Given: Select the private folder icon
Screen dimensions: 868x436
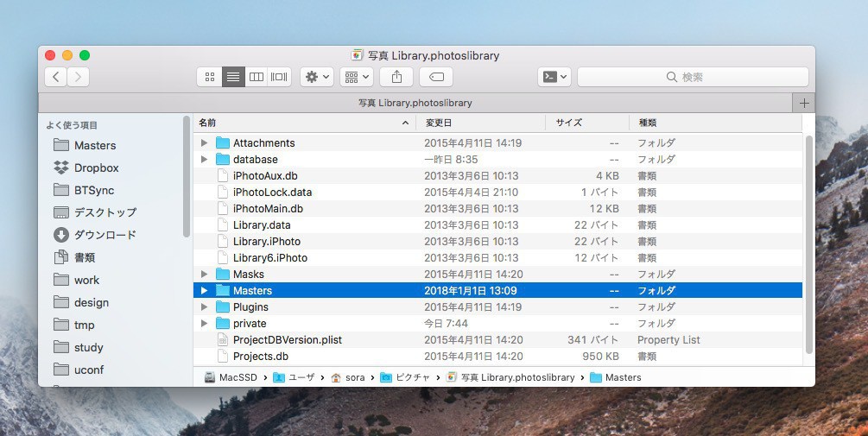Looking at the screenshot, I should pos(223,323).
